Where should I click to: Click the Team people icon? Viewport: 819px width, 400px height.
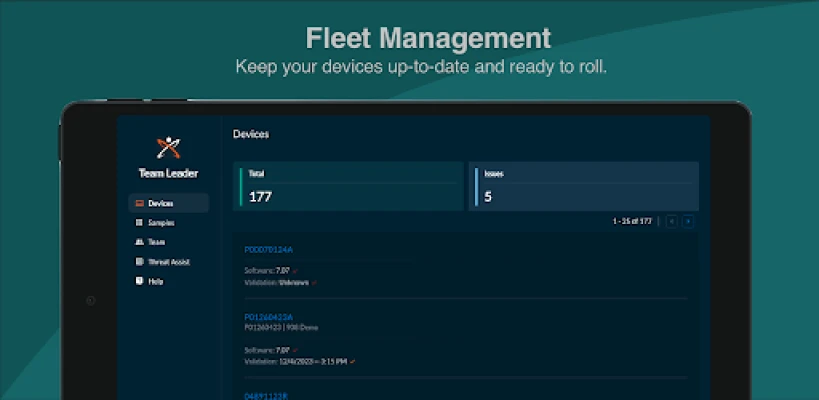tap(139, 242)
